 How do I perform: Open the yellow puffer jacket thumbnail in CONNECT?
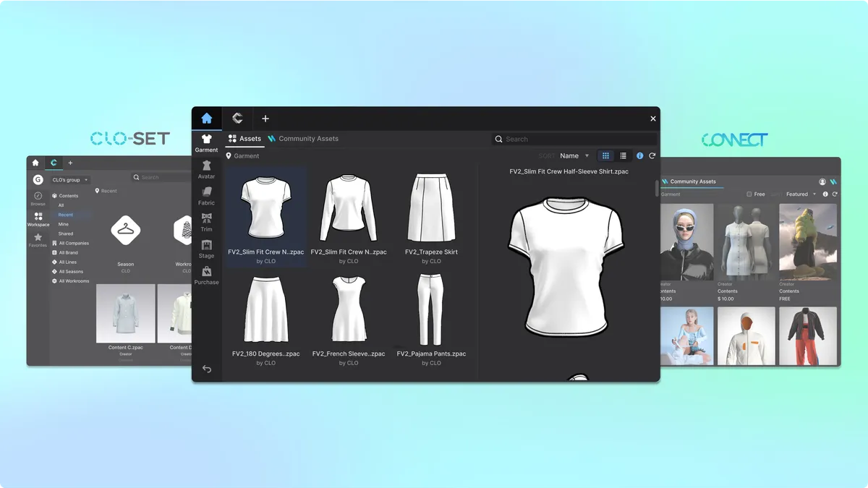[808, 241]
